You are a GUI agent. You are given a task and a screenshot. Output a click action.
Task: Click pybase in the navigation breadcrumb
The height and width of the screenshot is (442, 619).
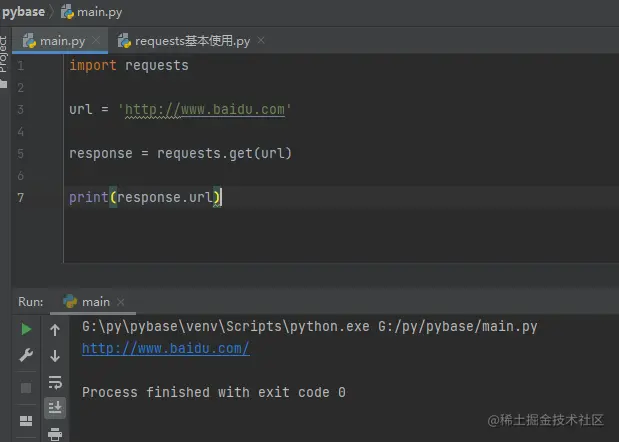click(x=23, y=12)
